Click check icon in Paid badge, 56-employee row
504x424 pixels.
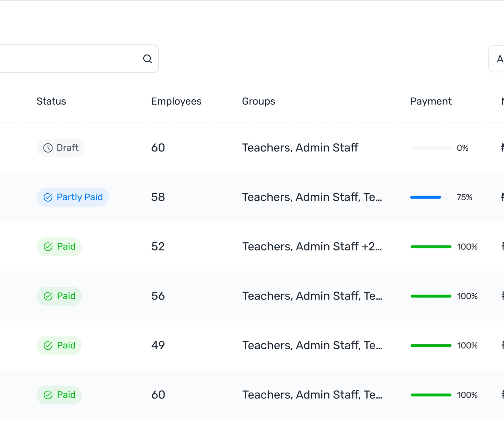48,296
